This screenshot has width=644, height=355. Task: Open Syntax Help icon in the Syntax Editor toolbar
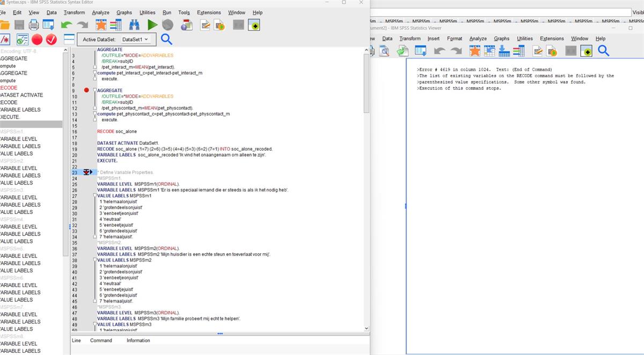pyautogui.click(x=186, y=25)
